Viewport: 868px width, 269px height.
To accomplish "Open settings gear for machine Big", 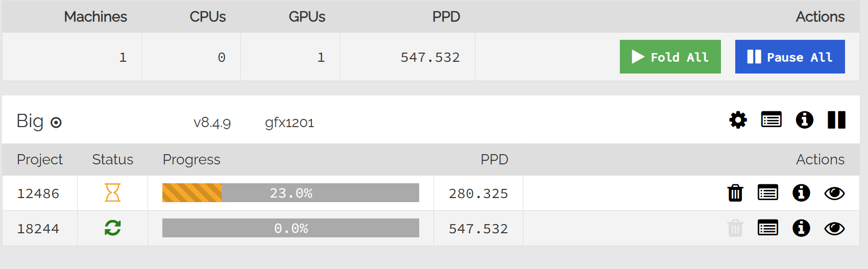I will [738, 120].
